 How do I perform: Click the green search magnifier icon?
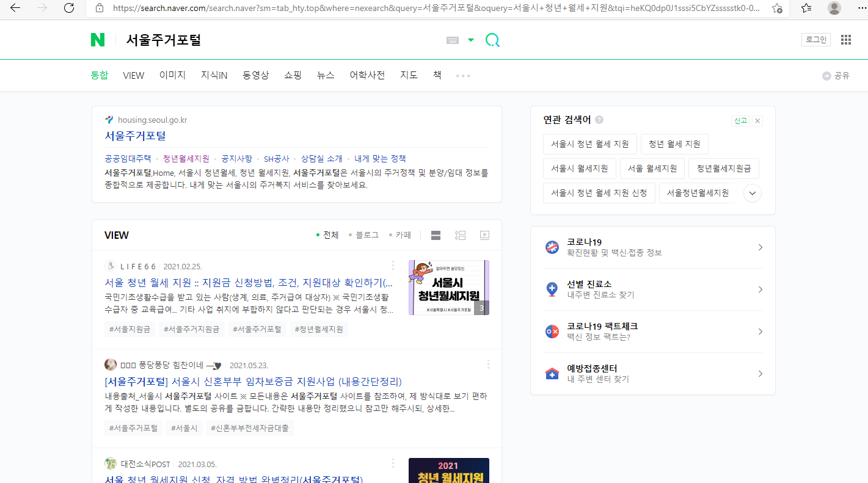(x=492, y=40)
